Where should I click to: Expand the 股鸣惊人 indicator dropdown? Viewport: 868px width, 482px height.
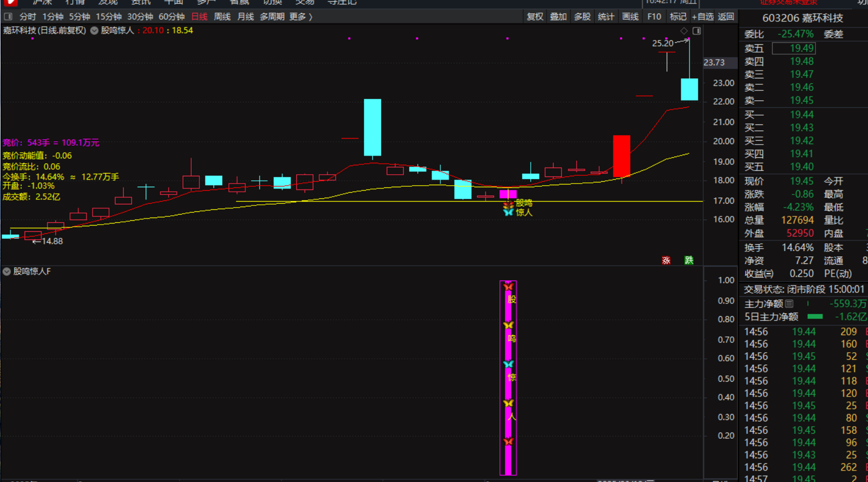[x=94, y=31]
